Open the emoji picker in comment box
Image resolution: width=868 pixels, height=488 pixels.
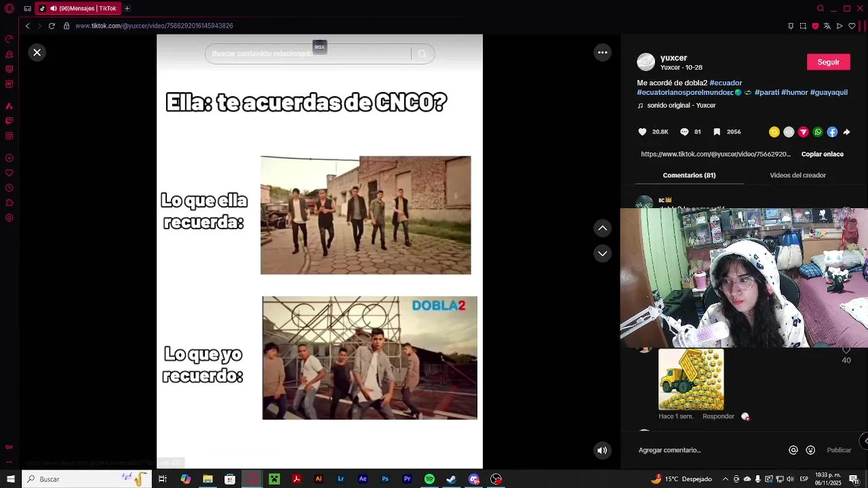[x=810, y=450]
